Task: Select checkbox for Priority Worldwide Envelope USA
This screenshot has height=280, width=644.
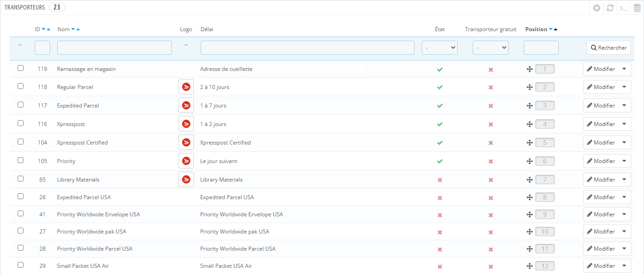Action: 20,213
